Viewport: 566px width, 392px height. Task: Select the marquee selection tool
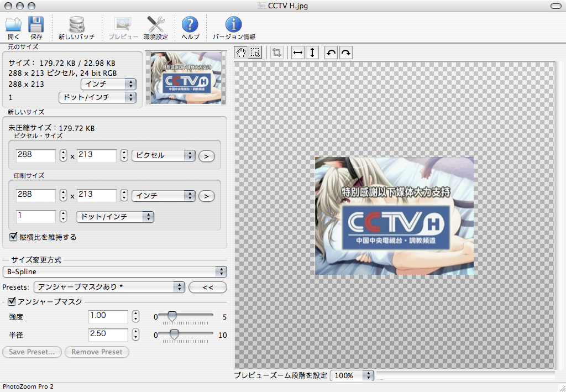255,53
